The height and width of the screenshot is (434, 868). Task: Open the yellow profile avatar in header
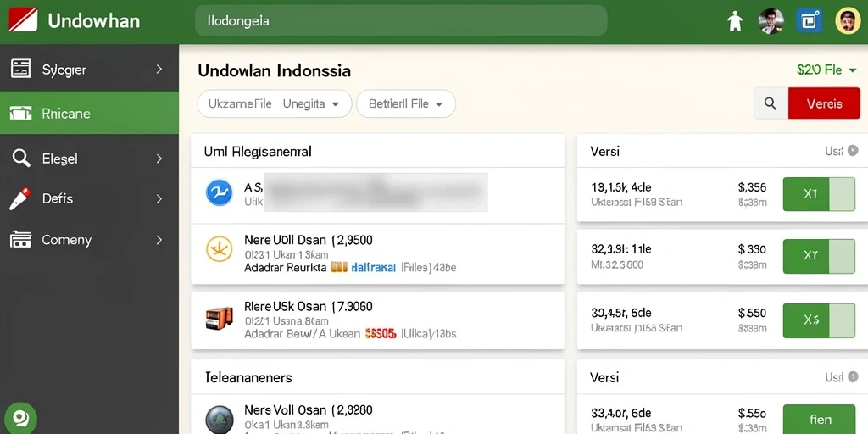click(x=848, y=21)
